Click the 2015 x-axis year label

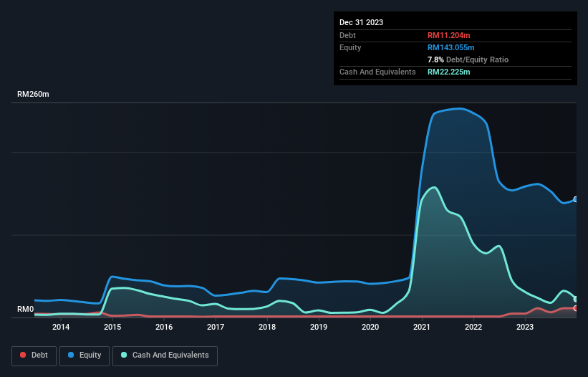(112, 327)
